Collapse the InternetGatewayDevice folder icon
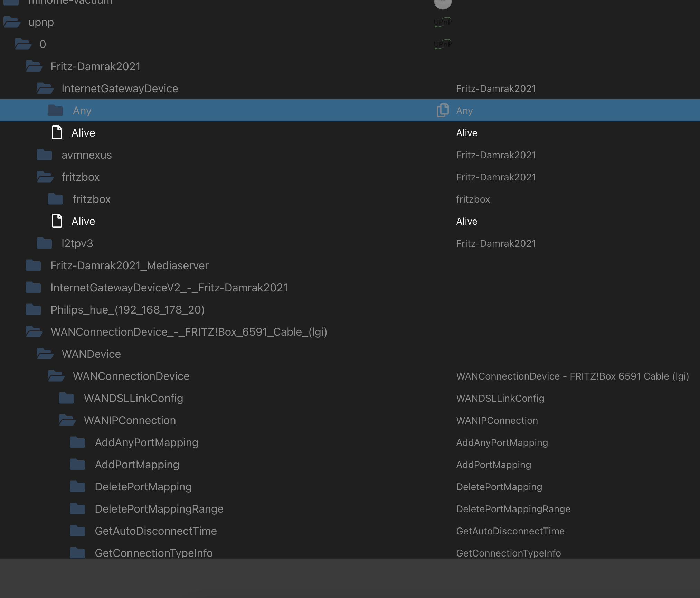700x598 pixels. (45, 88)
